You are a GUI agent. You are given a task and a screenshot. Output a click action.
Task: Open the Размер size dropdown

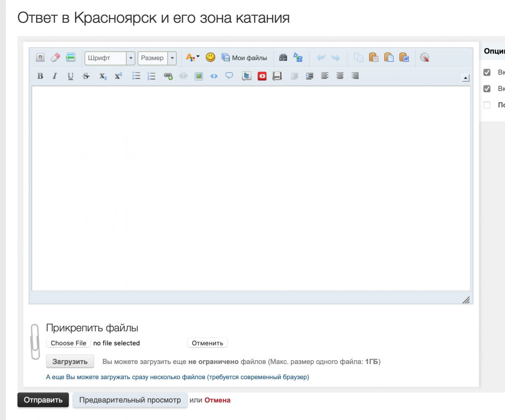[x=157, y=58]
